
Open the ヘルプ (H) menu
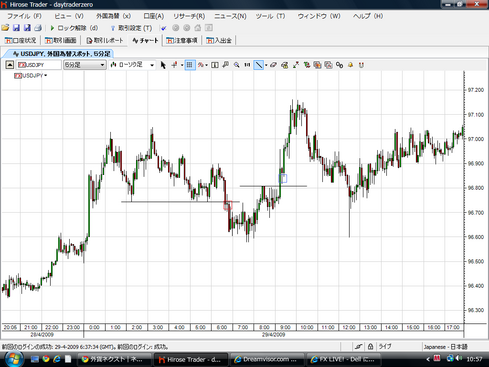[x=368, y=16]
